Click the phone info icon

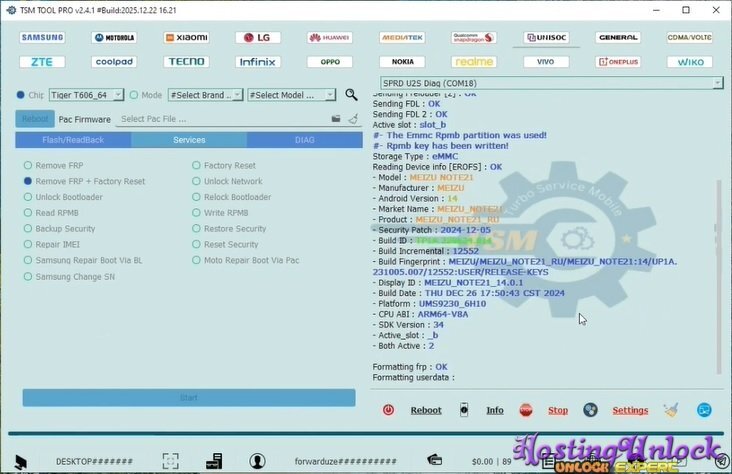[464, 410]
